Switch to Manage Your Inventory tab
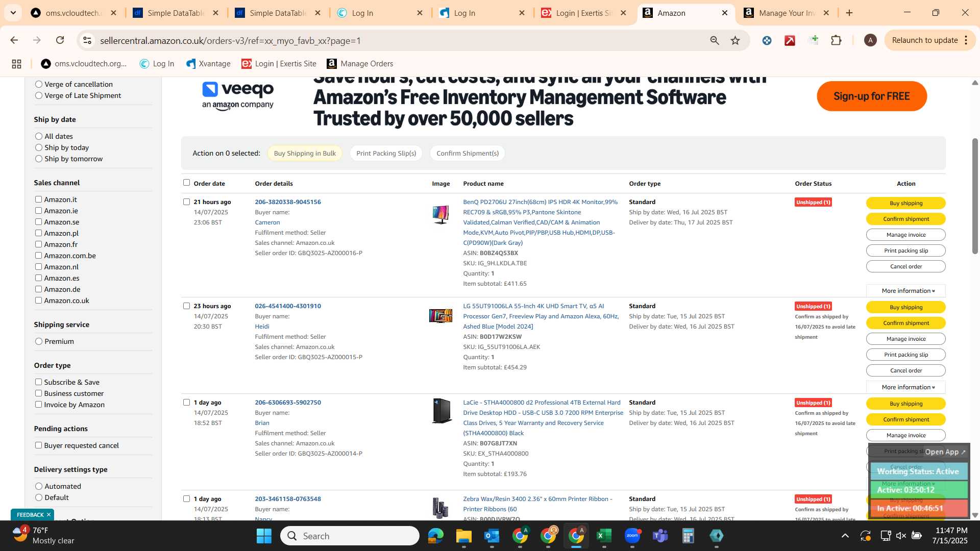The image size is (980, 551). point(787,13)
